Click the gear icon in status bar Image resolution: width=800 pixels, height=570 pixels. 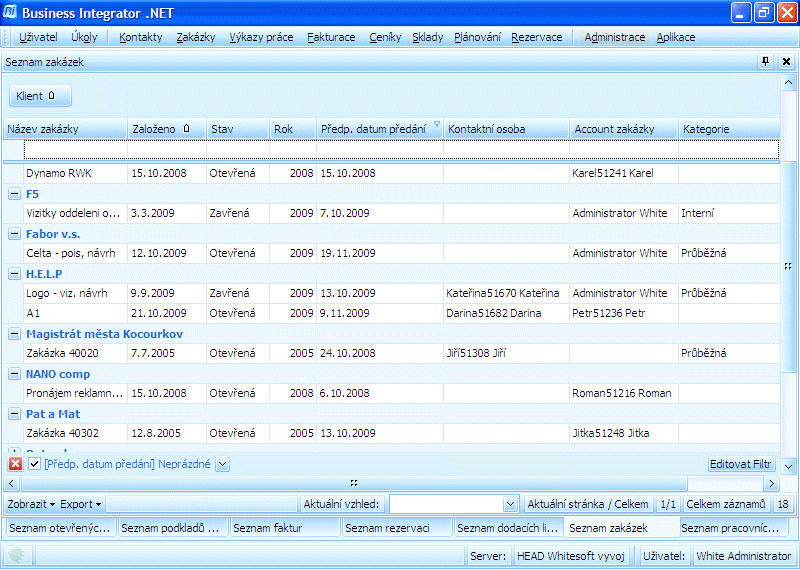click(15, 556)
